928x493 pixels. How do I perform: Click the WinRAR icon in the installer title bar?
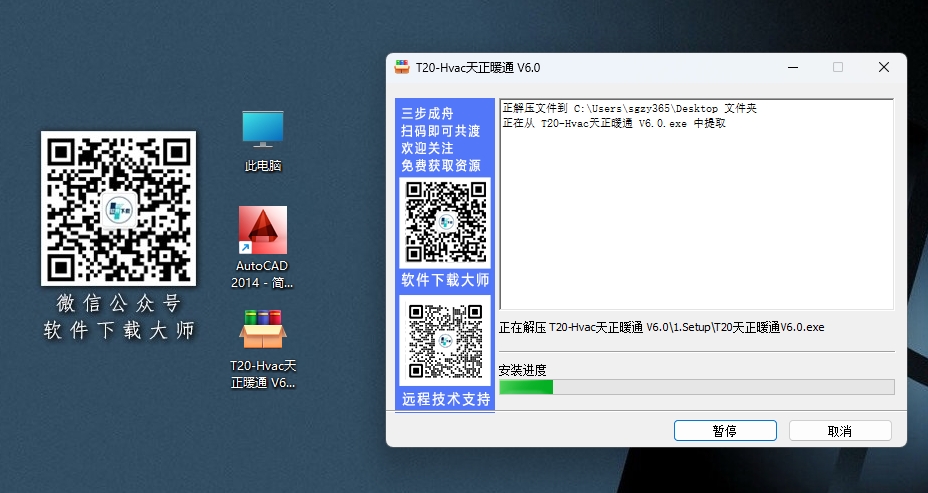(402, 67)
